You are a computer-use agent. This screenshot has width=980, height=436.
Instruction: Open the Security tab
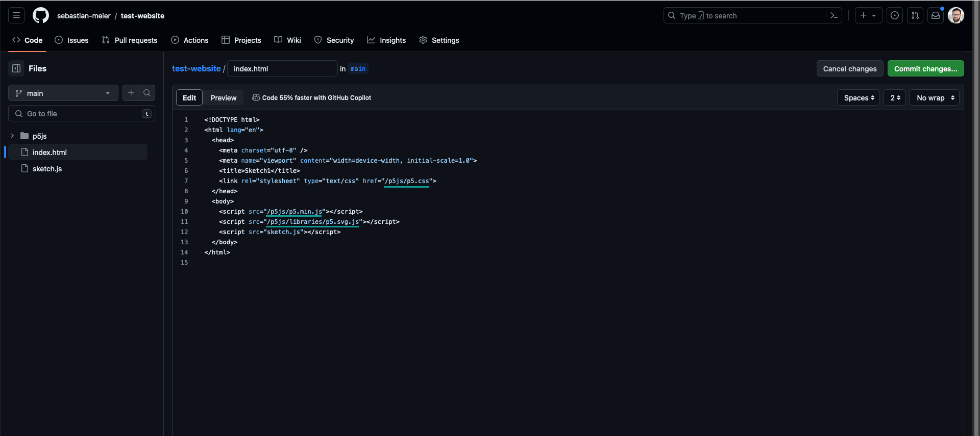[x=334, y=40]
